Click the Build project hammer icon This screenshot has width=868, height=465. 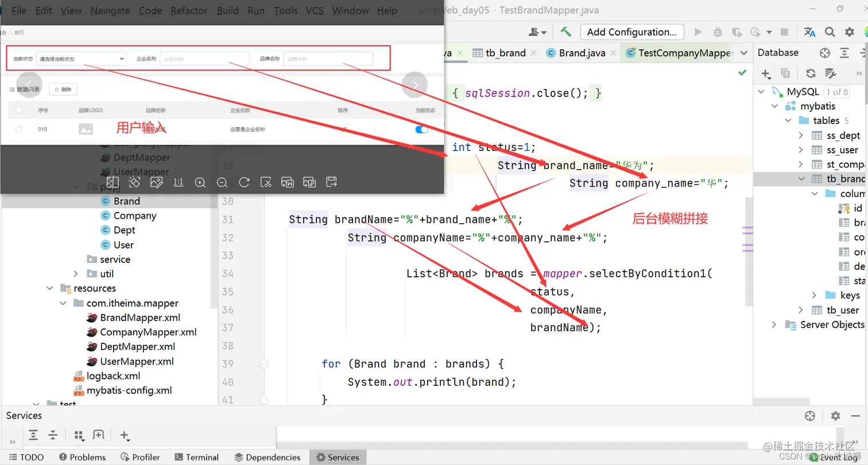pos(566,32)
